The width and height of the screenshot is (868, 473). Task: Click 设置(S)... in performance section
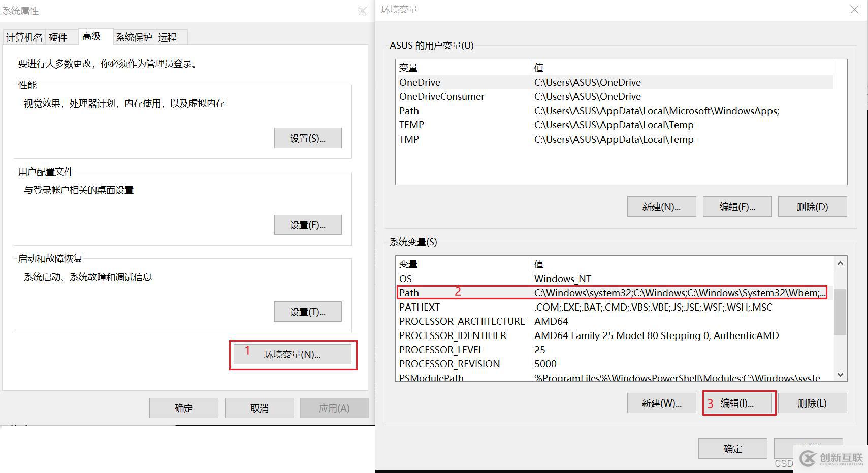coord(308,138)
